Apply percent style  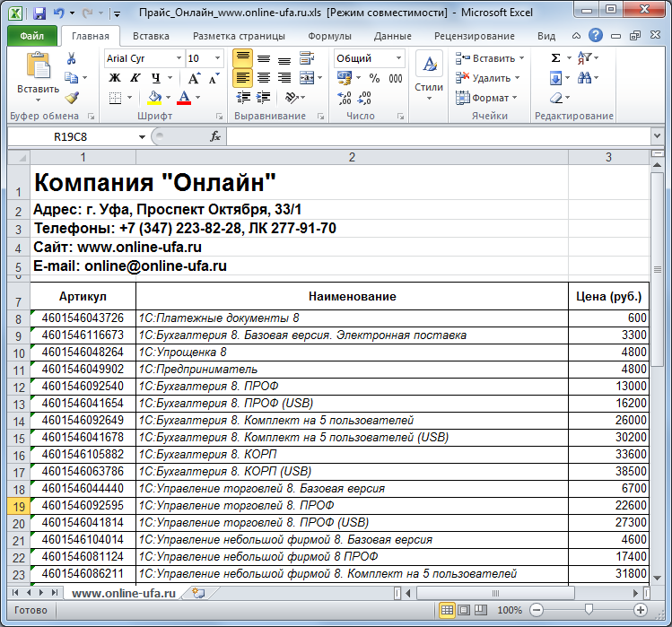[374, 78]
